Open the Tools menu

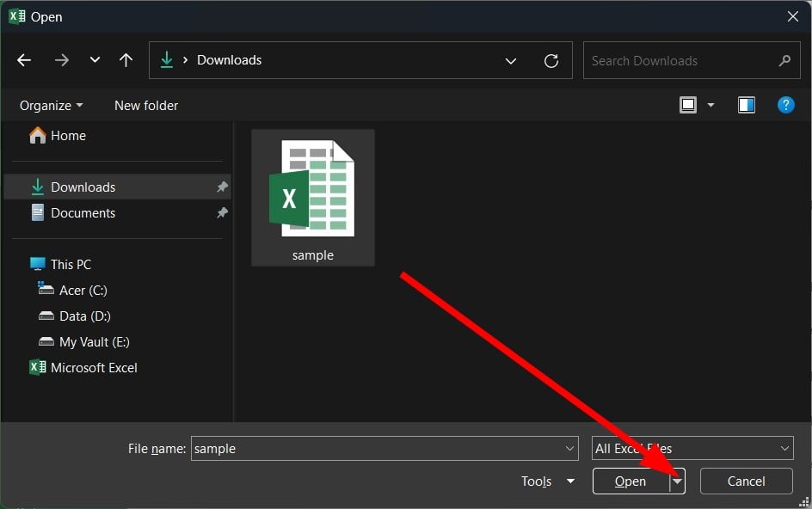548,481
